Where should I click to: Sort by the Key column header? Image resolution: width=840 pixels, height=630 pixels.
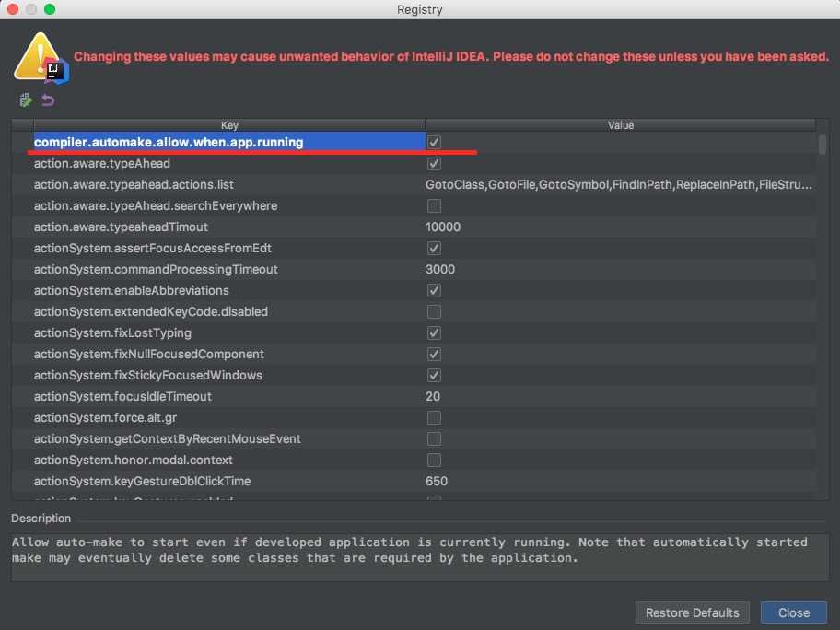[x=229, y=125]
